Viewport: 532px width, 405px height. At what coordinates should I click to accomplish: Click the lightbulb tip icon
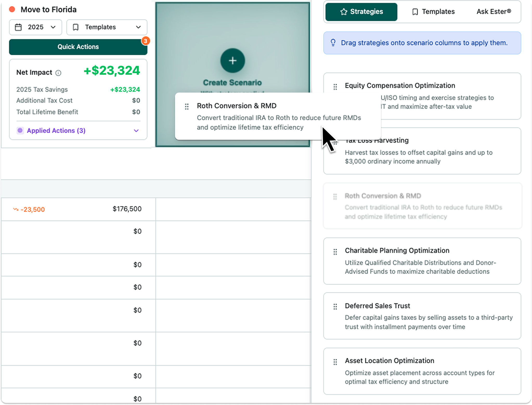click(x=333, y=43)
